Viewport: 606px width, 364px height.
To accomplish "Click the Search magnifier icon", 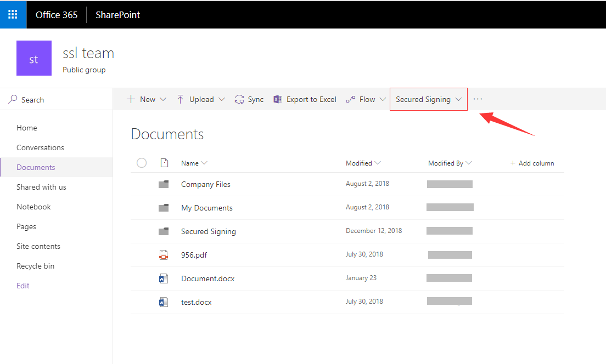I will (x=12, y=99).
